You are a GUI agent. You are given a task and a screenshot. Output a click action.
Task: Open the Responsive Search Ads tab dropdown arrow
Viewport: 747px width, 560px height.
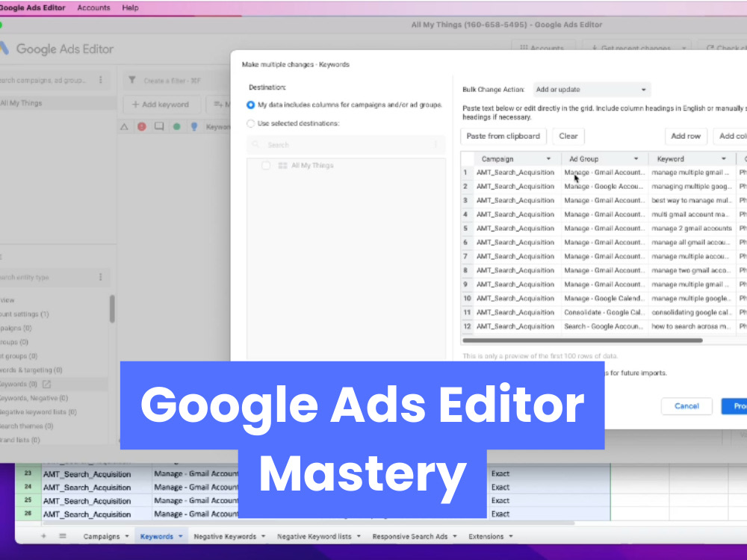[454, 536]
